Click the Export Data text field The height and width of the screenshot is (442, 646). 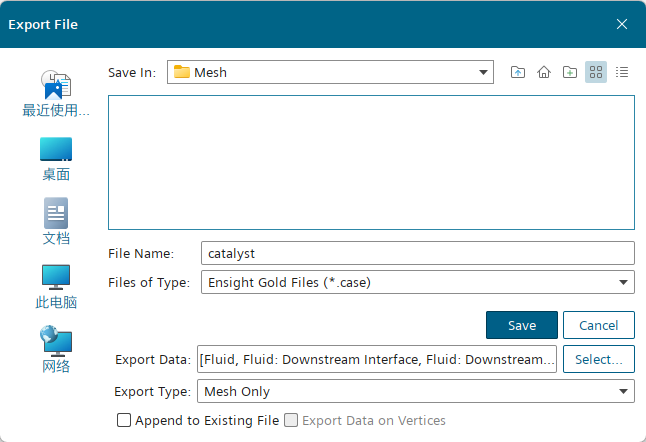coord(377,359)
